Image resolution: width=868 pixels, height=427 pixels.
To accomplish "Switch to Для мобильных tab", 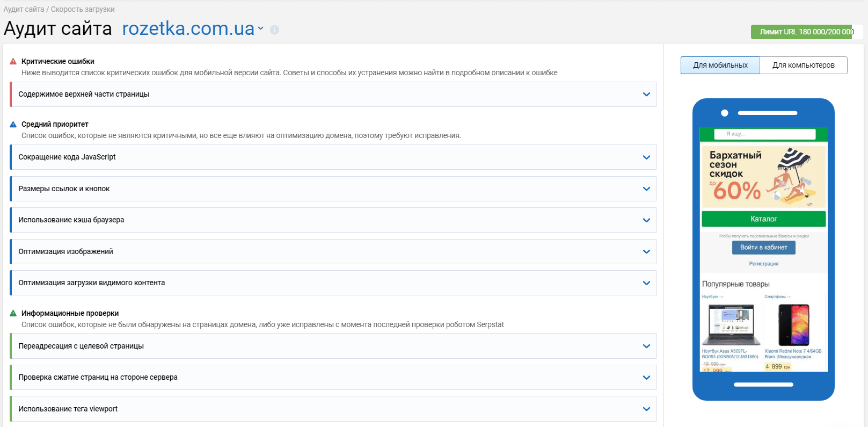I will click(720, 65).
